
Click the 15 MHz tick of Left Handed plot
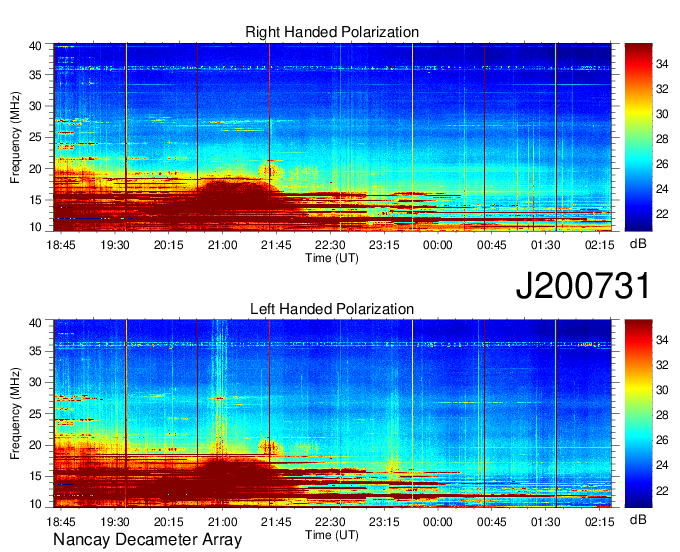[x=36, y=476]
